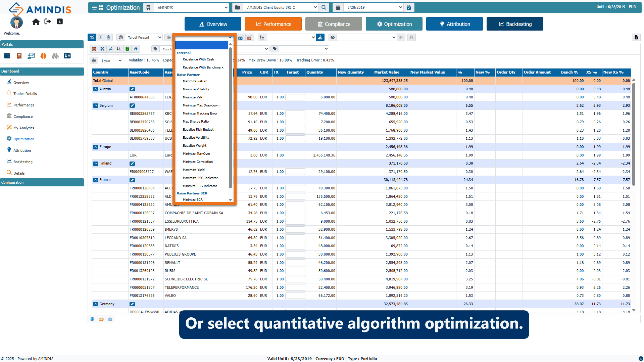644x362 pixels.
Task: Open Trades Details in the Dashboard sidebar
Action: tap(25, 94)
